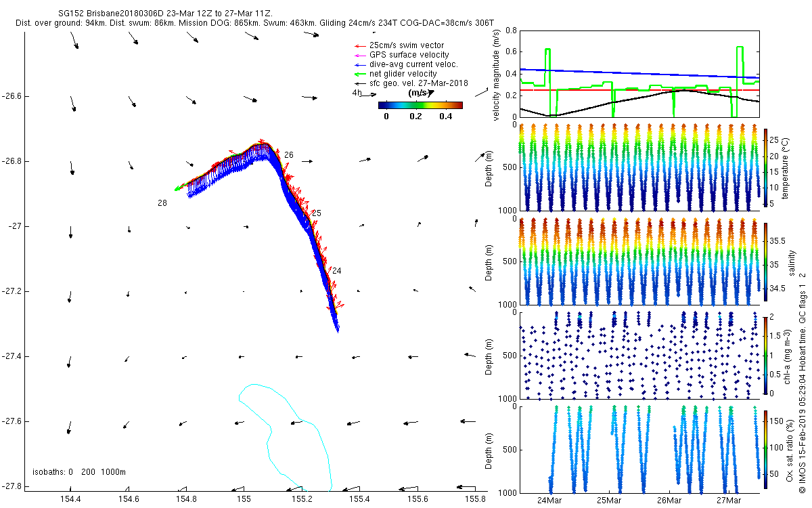This screenshot has width=812, height=508.
Task: Click the track day label '24'
Action: [x=336, y=271]
